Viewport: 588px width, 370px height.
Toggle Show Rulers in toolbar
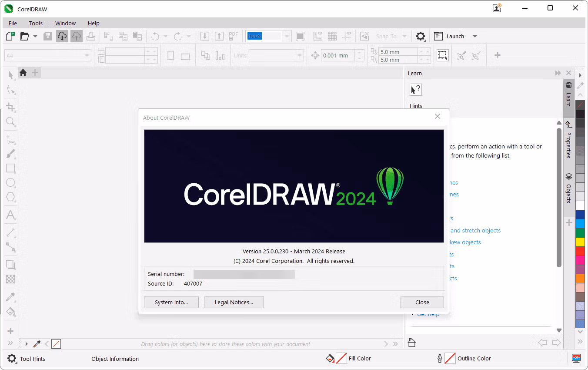click(x=318, y=36)
